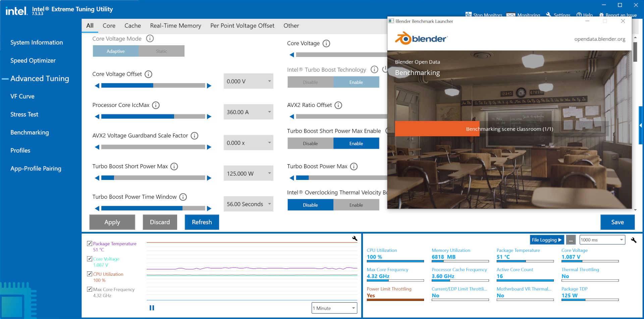Open Stress Test in sidebar

coord(24,115)
